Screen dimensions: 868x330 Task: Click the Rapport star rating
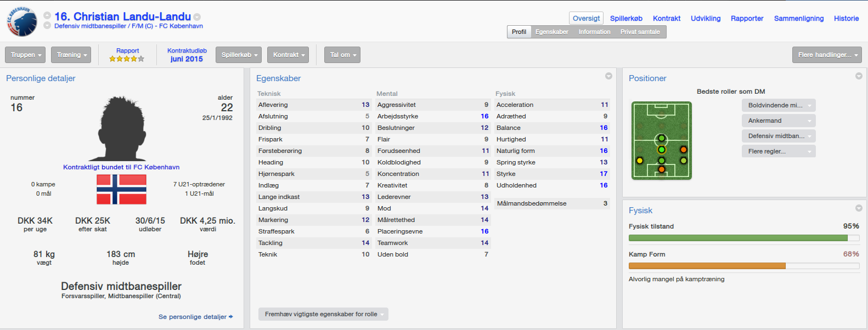click(x=127, y=59)
